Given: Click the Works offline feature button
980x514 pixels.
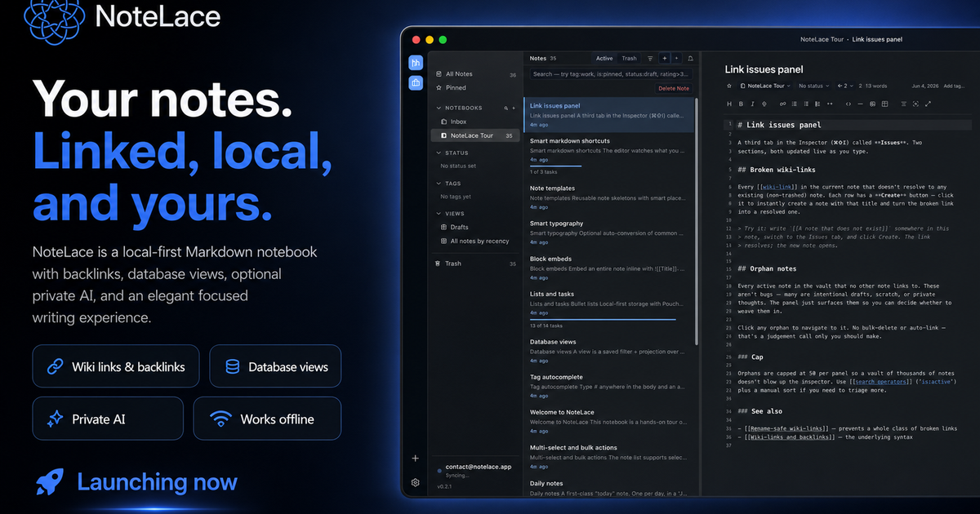Looking at the screenshot, I should point(267,419).
